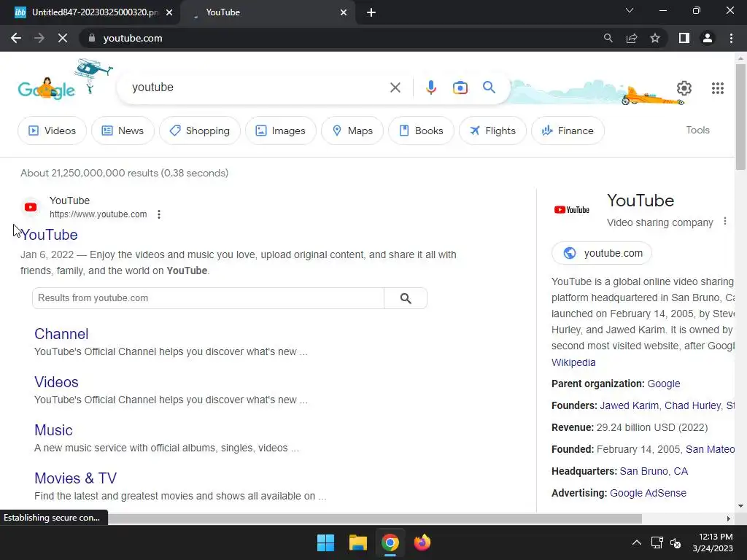This screenshot has width=747, height=560.
Task: Filter results by News
Action: (x=123, y=131)
